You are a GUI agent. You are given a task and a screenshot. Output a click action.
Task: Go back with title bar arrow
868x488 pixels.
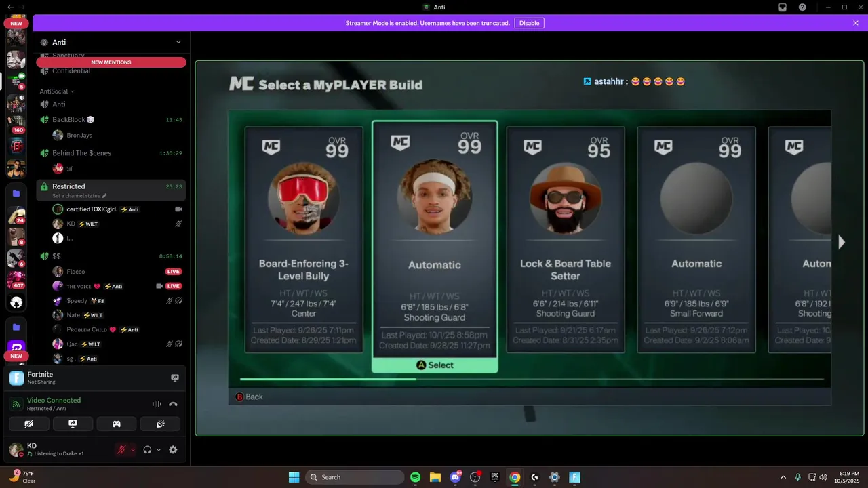11,7
